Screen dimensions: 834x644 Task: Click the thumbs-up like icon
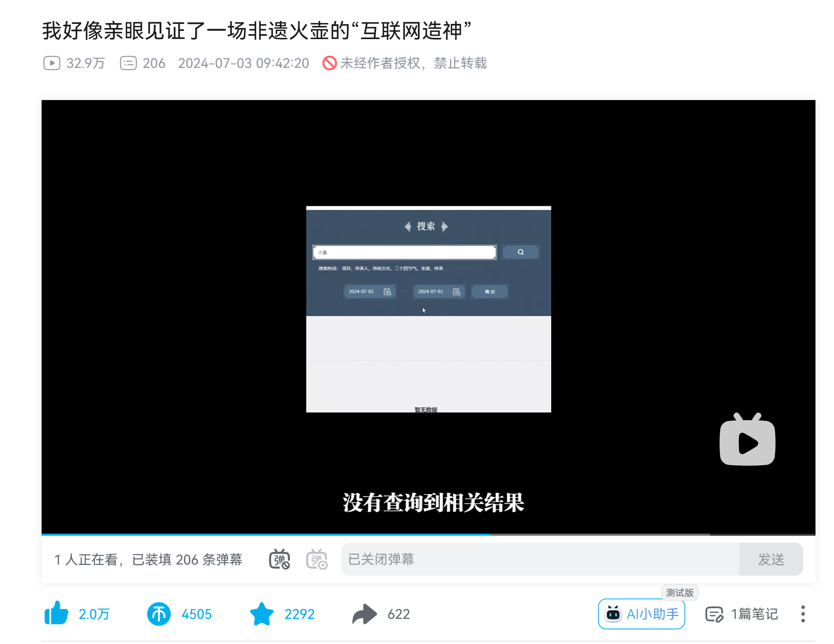[56, 614]
